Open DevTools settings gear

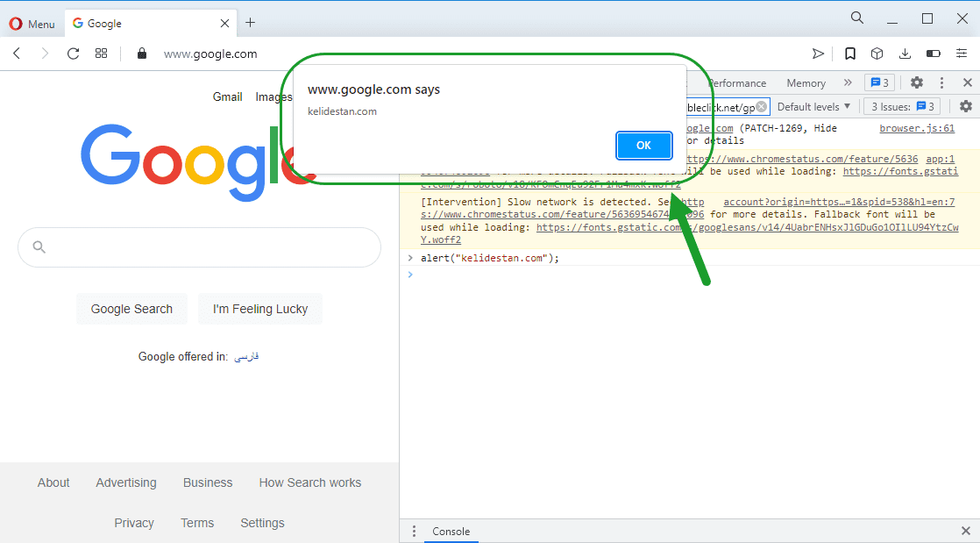click(916, 82)
